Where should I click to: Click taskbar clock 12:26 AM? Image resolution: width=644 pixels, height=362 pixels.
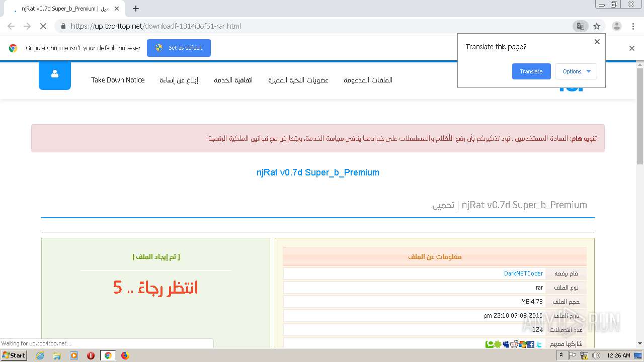pyautogui.click(x=618, y=355)
